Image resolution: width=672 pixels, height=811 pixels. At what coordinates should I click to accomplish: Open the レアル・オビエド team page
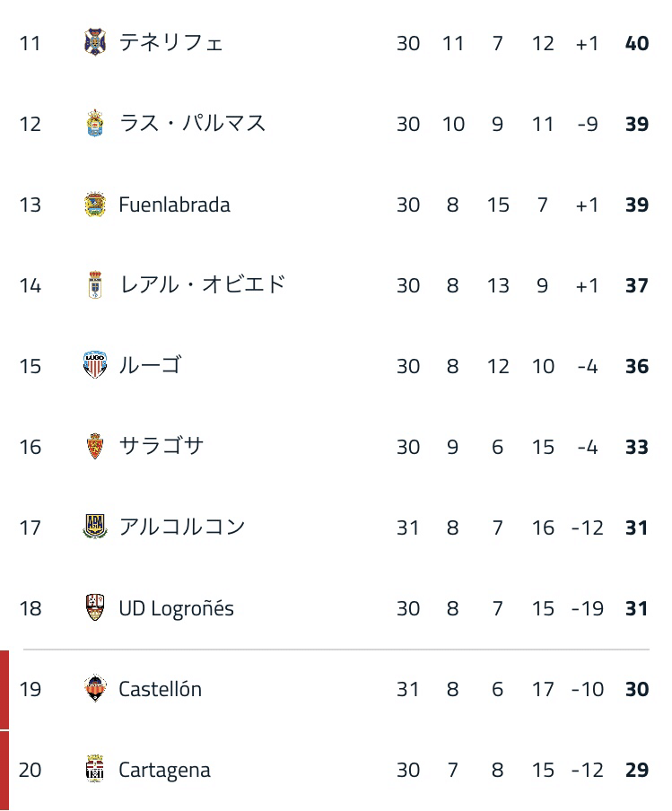[202, 285]
